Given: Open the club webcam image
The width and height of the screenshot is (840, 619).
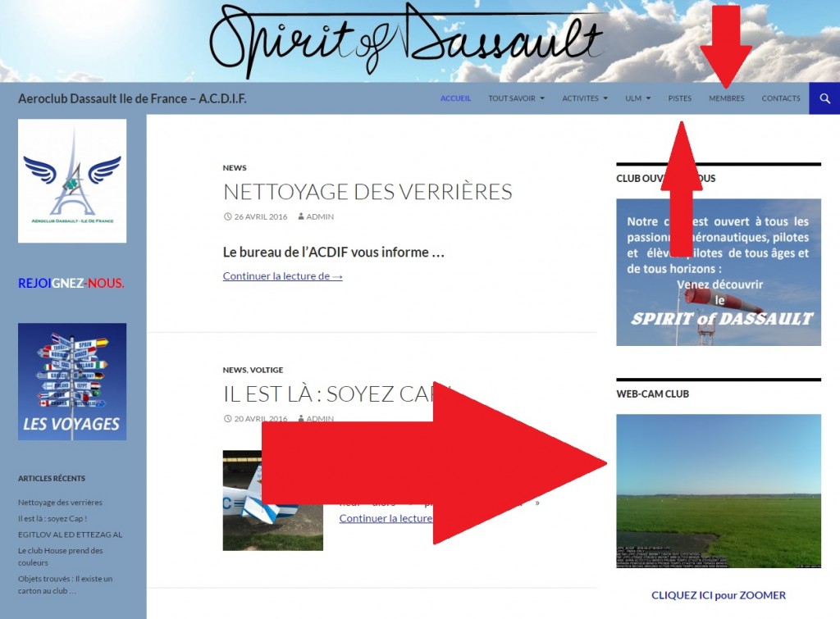Looking at the screenshot, I should [719, 491].
